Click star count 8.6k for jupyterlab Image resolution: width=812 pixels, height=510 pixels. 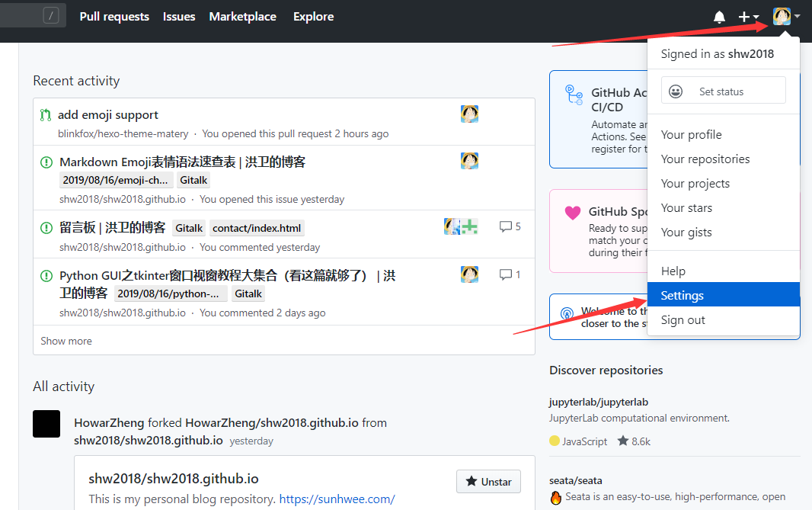[634, 441]
